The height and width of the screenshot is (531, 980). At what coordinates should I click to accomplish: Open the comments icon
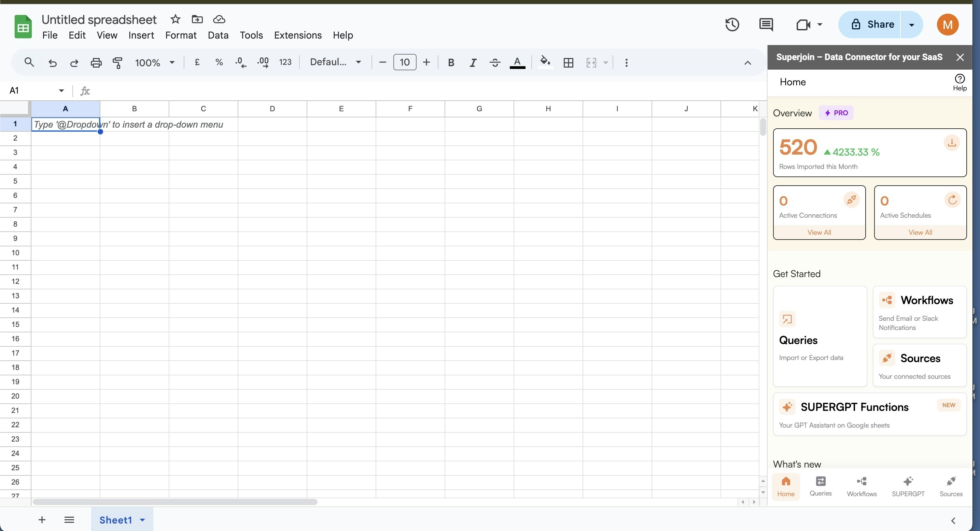click(766, 25)
